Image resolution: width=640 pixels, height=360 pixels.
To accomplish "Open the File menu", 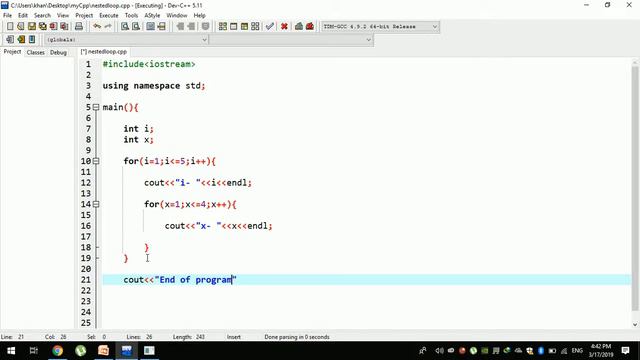I will [x=7, y=16].
